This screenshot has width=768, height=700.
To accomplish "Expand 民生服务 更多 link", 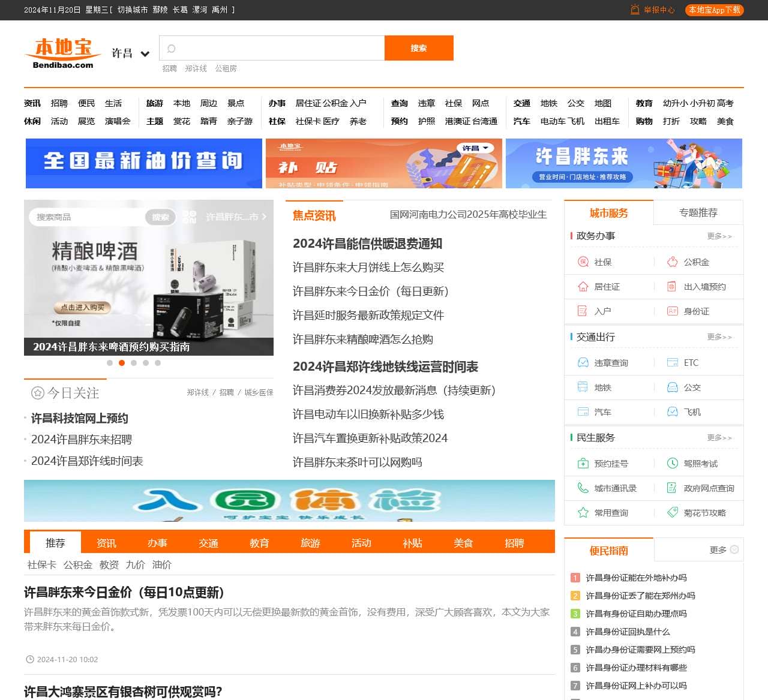I will tap(719, 438).
